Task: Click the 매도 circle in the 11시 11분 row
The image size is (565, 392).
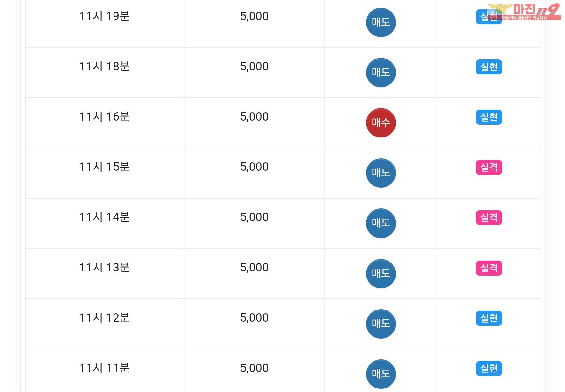Action: (381, 374)
